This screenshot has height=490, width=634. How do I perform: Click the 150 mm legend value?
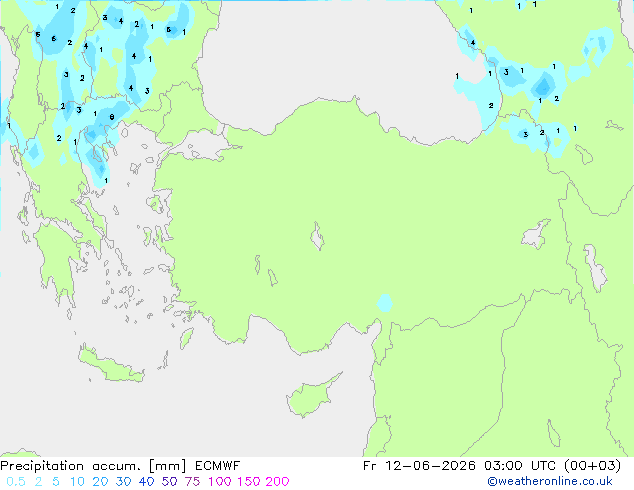pyautogui.click(x=249, y=482)
